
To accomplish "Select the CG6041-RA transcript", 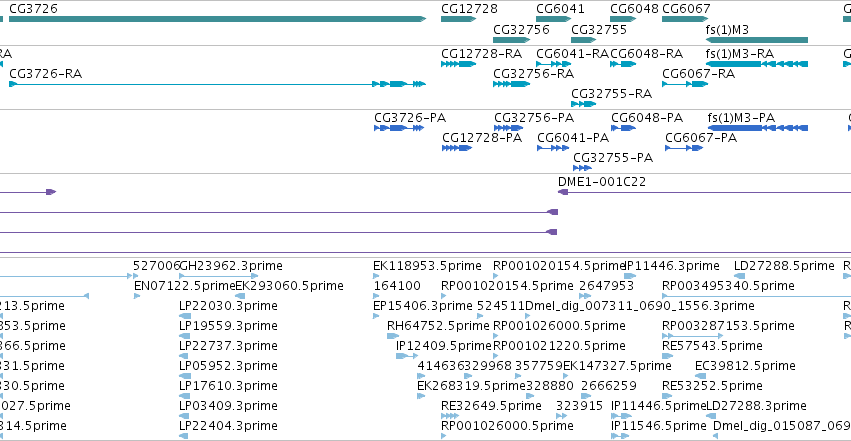I will (x=554, y=64).
